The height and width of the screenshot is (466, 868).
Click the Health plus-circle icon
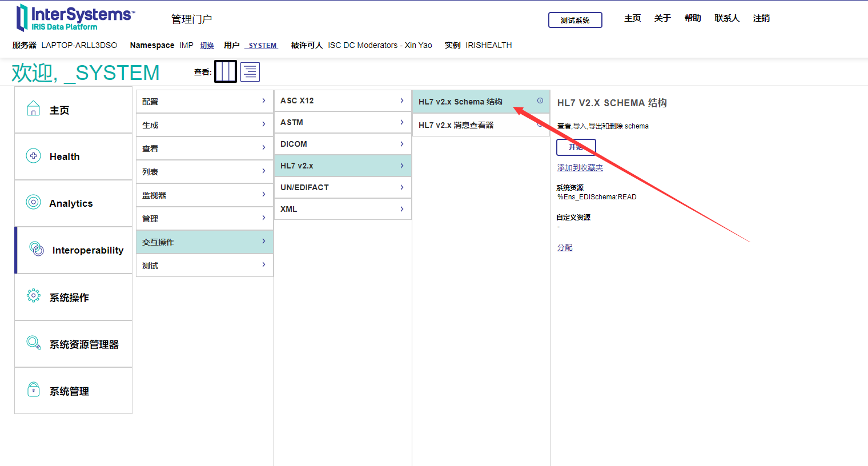pos(34,155)
